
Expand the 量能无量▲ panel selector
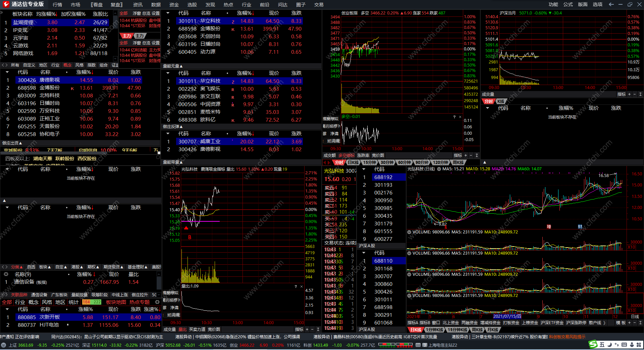point(173,66)
